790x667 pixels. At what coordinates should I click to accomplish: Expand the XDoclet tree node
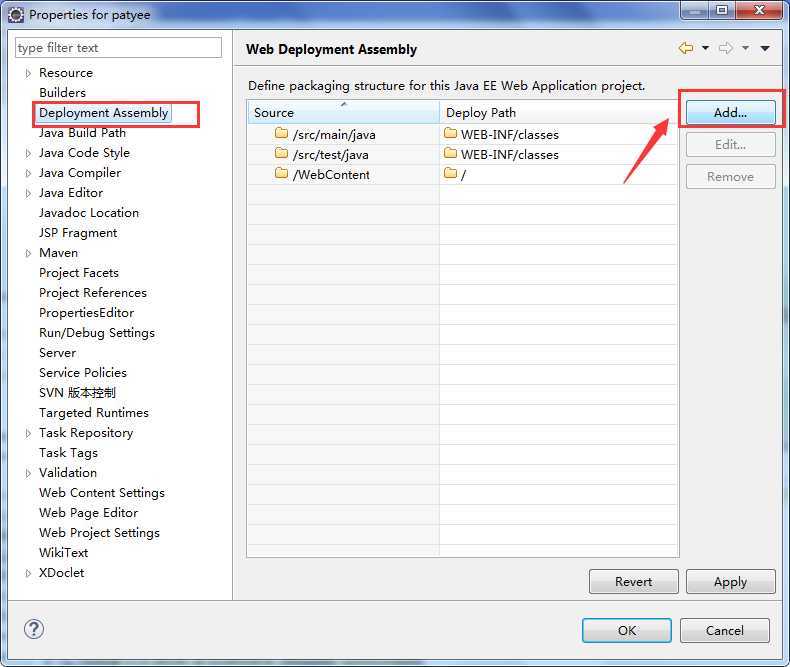pyautogui.click(x=28, y=573)
